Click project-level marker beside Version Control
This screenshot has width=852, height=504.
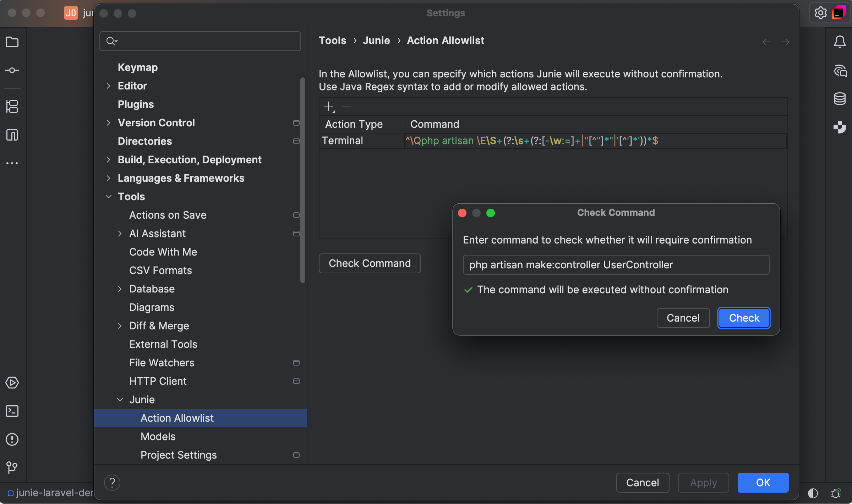click(296, 123)
